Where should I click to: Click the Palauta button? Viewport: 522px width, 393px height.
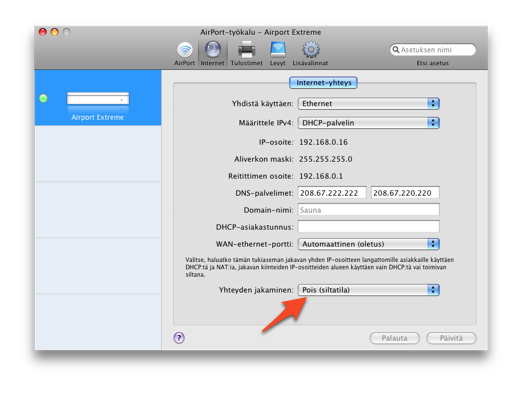394,338
